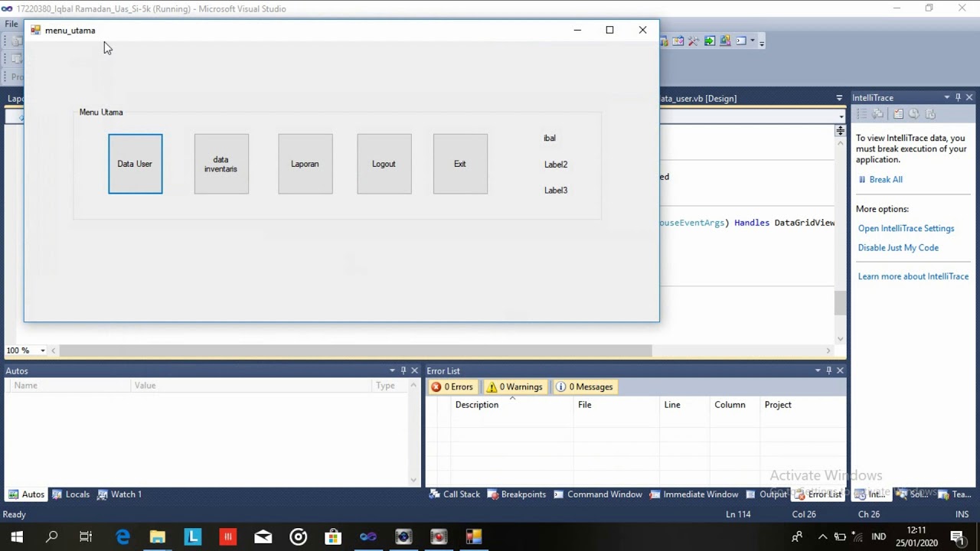Open the toolbar overflow options arrow
980x551 pixels.
762,43
